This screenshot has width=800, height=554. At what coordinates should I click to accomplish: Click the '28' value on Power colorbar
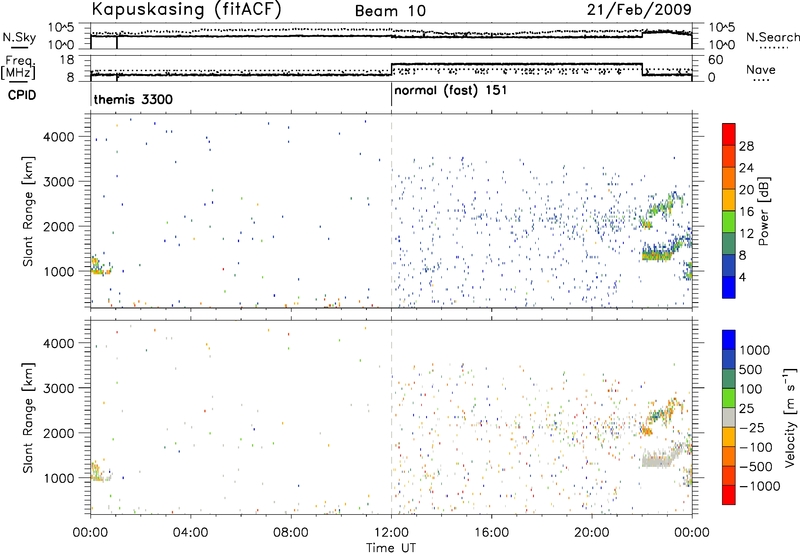pos(746,146)
